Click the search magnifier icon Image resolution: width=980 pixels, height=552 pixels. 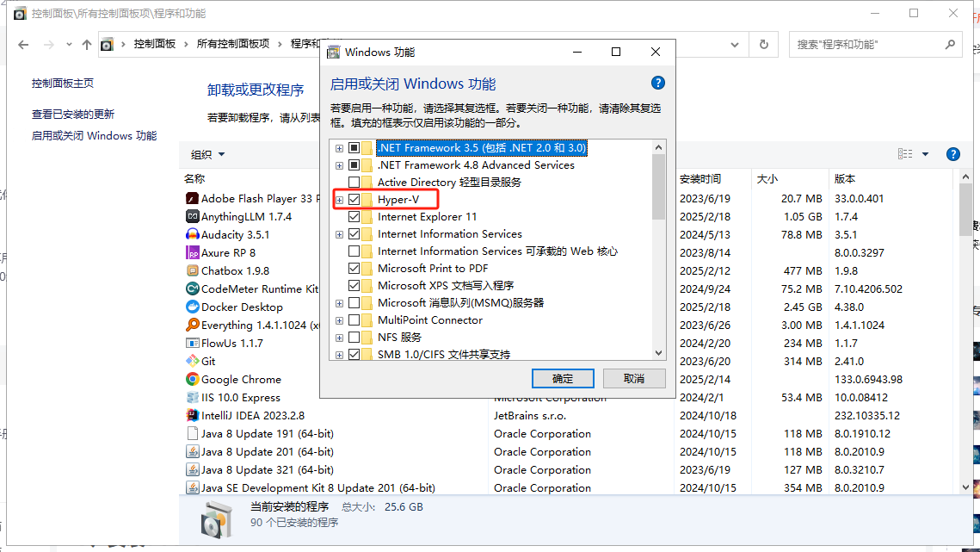click(x=950, y=45)
